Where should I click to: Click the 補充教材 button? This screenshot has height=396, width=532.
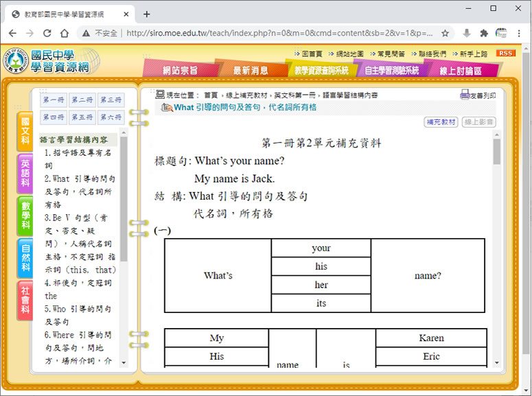tap(441, 122)
